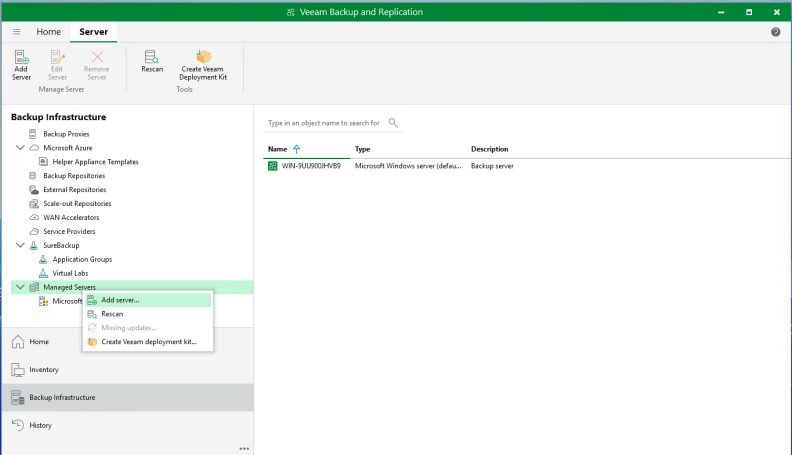Screen dimensions: 792x455
Task: Collapse the Microsoft Azure tree node
Action: (21, 147)
